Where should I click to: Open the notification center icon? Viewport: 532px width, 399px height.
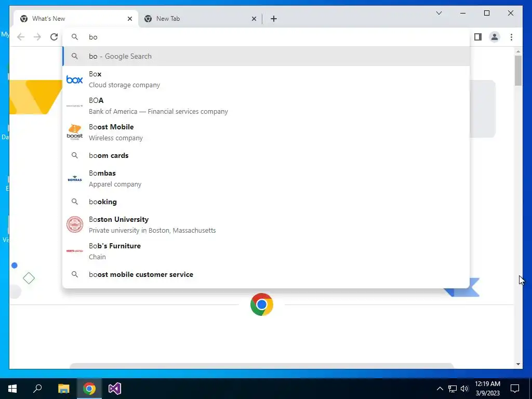point(515,389)
